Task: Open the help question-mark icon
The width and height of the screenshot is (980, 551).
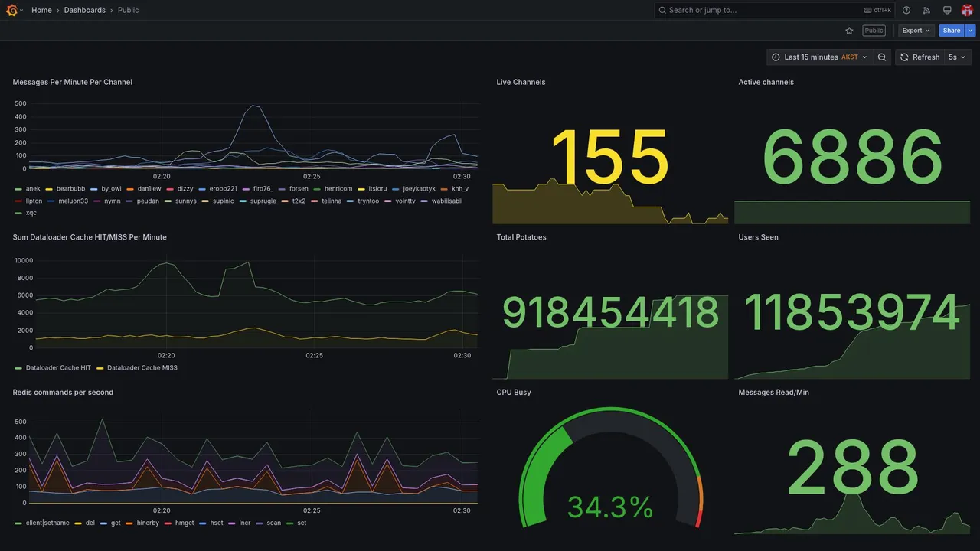Action: click(906, 10)
